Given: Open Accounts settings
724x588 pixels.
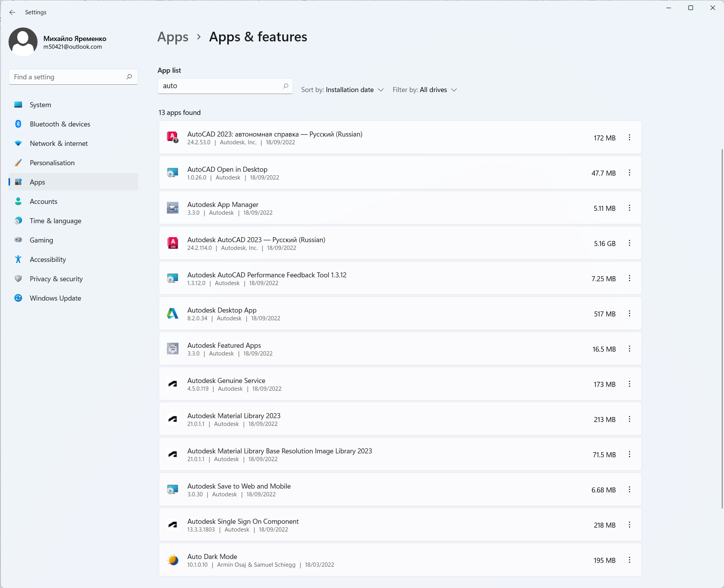Looking at the screenshot, I should (73, 202).
